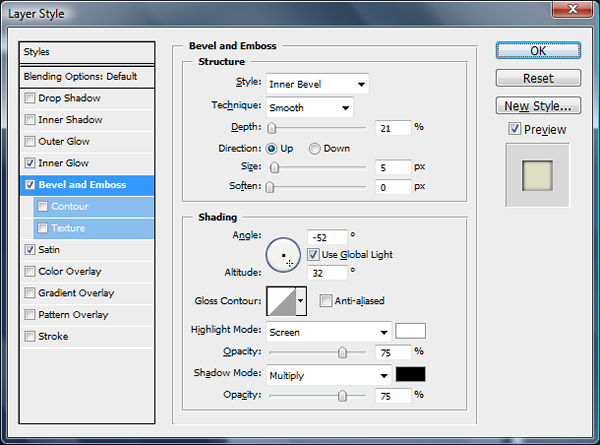Screen dimensions: 600x445
Task: Pick the white highlight color swatch
Action: click(411, 331)
